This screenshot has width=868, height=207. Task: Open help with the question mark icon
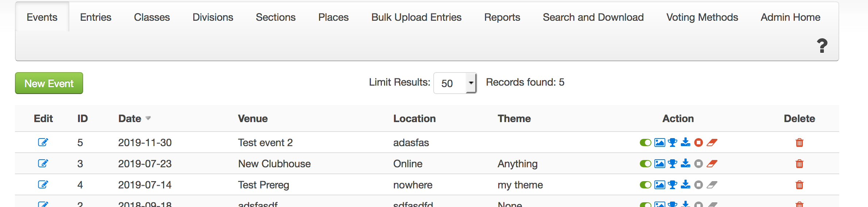click(x=822, y=46)
